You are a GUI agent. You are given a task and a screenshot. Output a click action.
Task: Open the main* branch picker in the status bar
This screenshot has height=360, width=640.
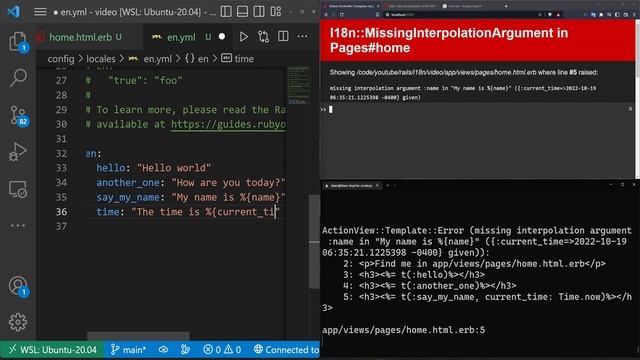tap(128, 350)
